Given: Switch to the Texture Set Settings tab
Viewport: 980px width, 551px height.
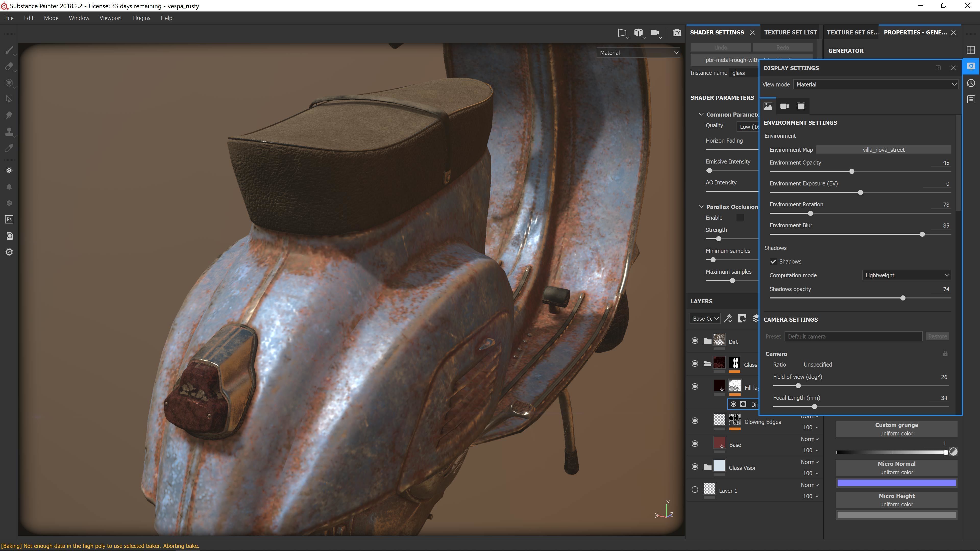Looking at the screenshot, I should point(853,32).
